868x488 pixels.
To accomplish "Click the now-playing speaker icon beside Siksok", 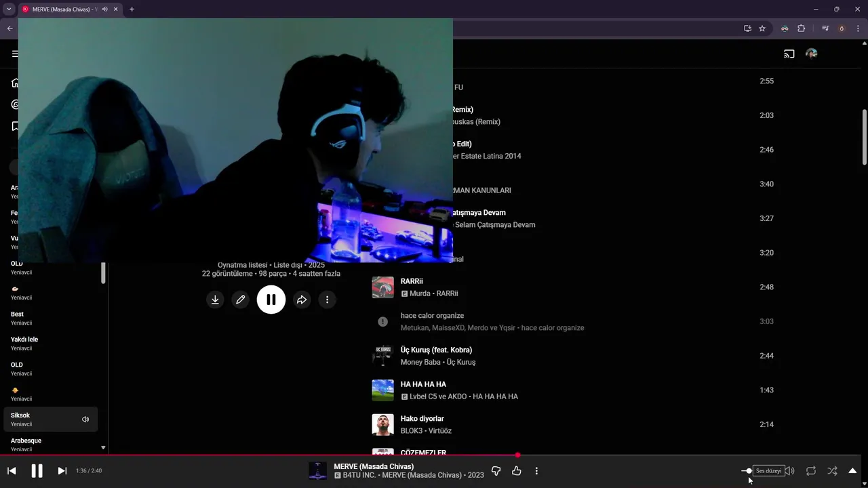I will [x=85, y=420].
